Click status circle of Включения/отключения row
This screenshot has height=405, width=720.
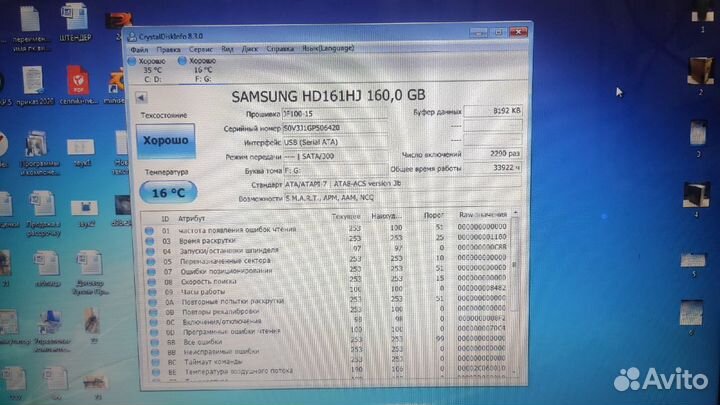tap(153, 323)
